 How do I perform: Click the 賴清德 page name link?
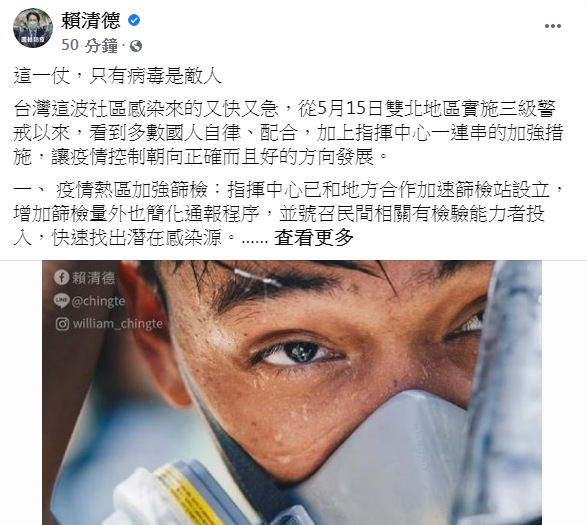91,20
